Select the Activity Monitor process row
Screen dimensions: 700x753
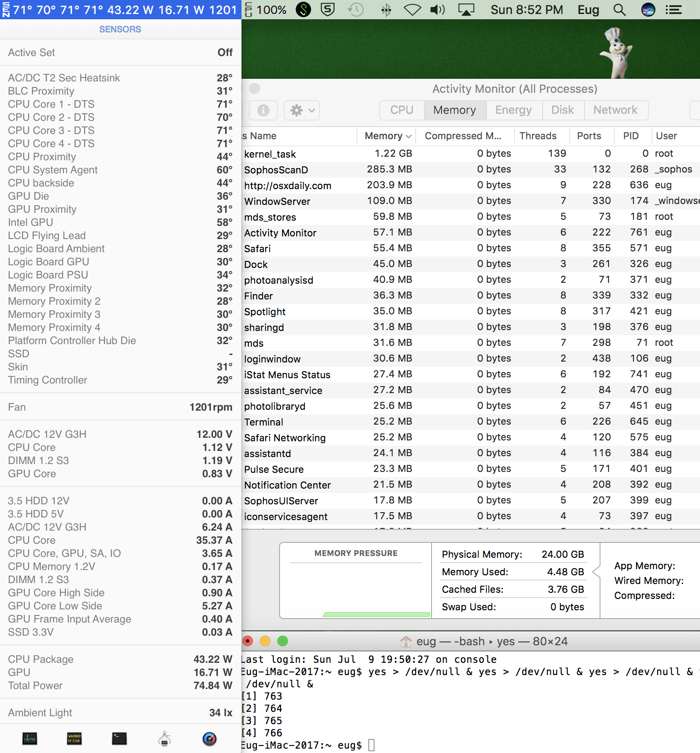click(x=471, y=232)
